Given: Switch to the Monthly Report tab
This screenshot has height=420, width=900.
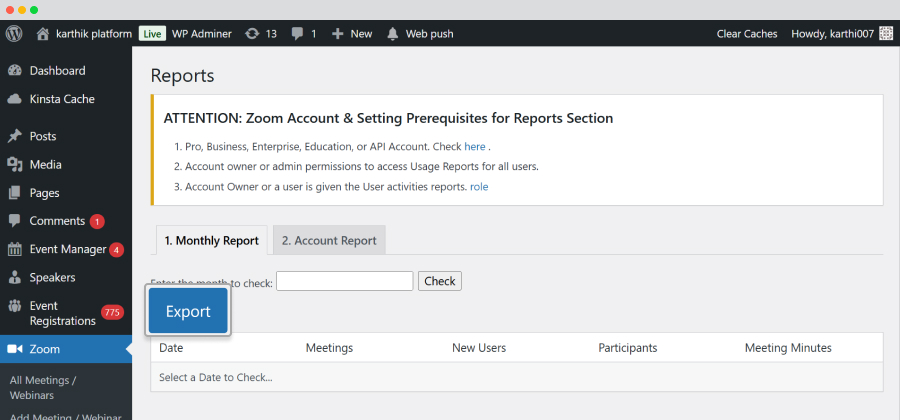Looking at the screenshot, I should pos(211,241).
